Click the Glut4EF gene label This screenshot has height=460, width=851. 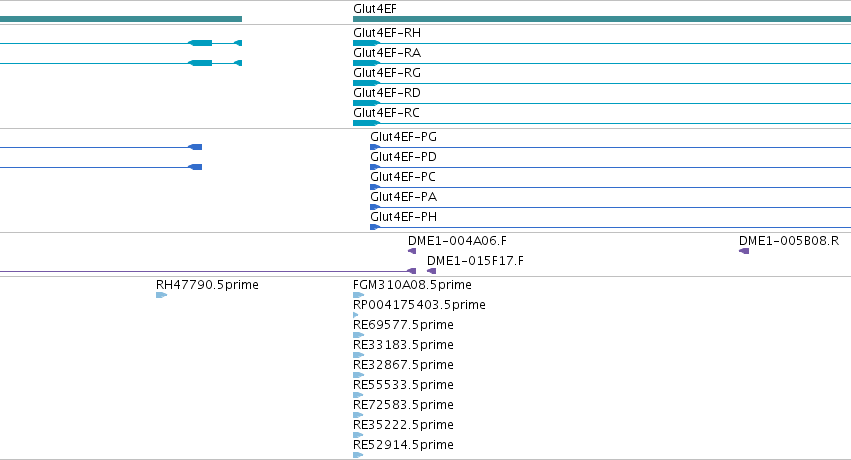tap(374, 9)
